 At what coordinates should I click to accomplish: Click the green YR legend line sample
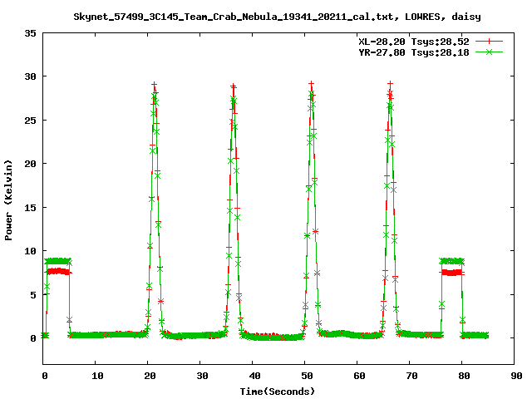click(489, 52)
